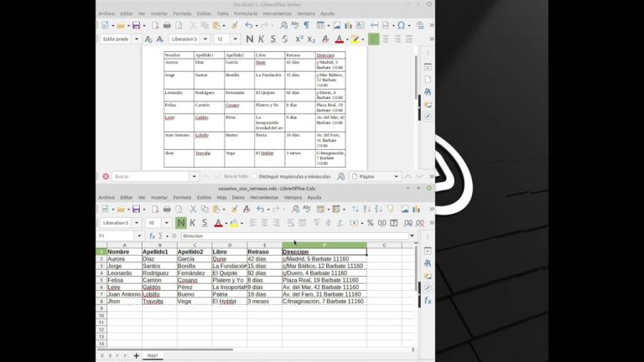Click Writer font color red A swatch
Image resolution: width=644 pixels, height=362 pixels.
(339, 39)
